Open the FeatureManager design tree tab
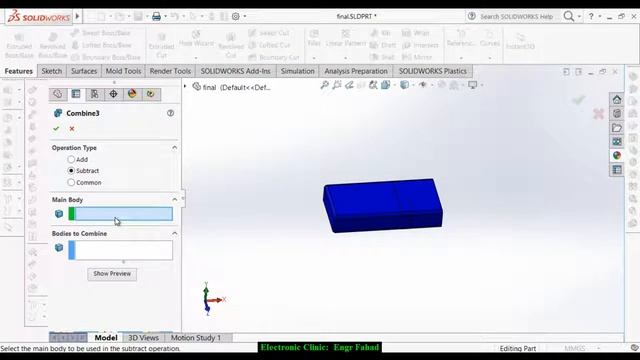640x360 pixels. (58, 94)
